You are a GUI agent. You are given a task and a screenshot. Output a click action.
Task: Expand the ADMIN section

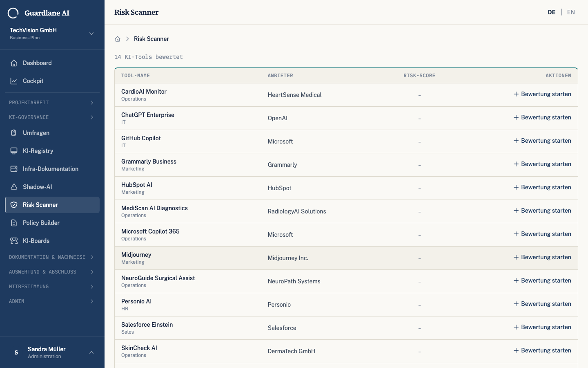(52, 301)
